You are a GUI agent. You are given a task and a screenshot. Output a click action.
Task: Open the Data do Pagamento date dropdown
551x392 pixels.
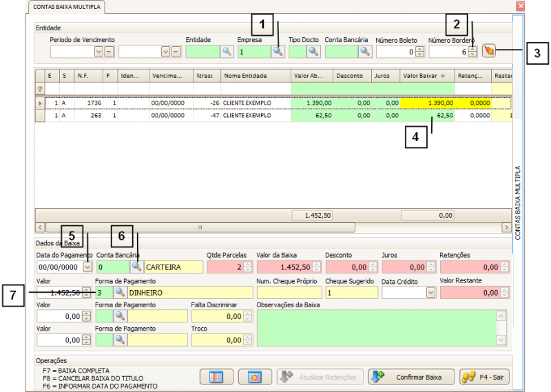coord(87,267)
